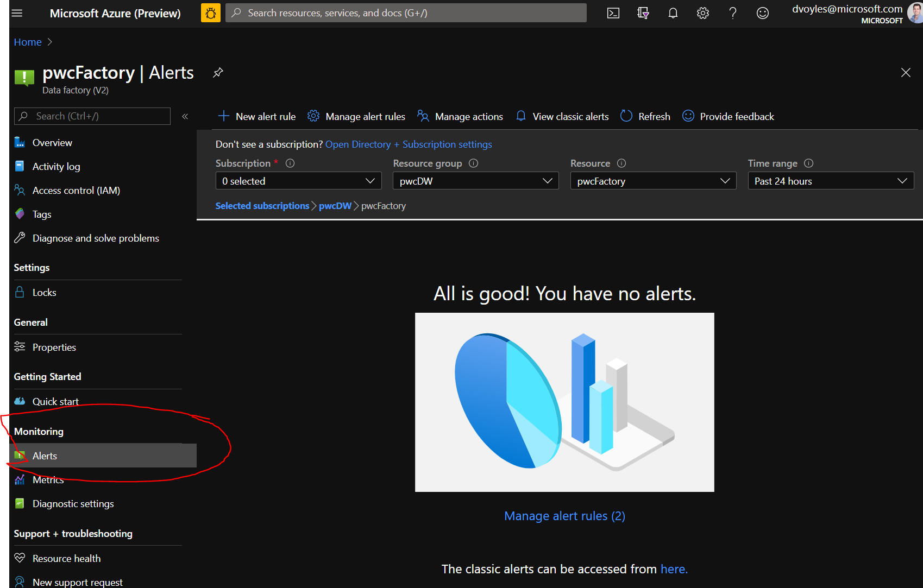Image resolution: width=923 pixels, height=588 pixels.
Task: Focus the sidebar Search (Ctrl+/) field
Action: [x=92, y=116]
